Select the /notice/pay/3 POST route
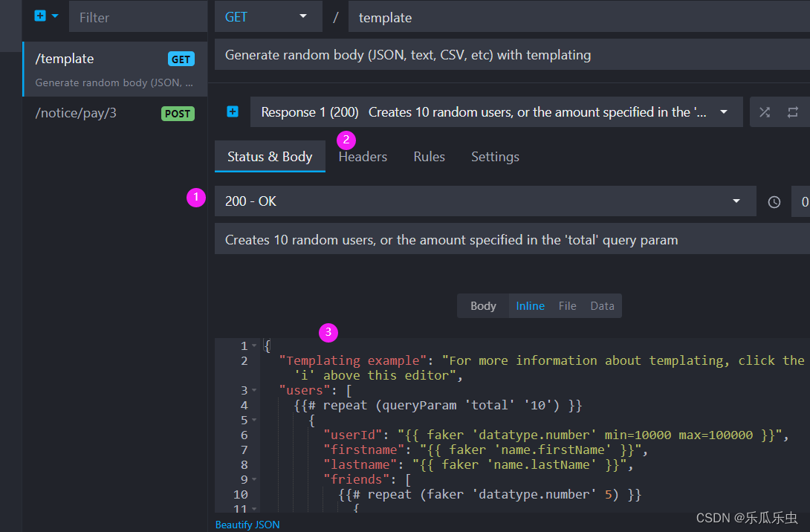 (115, 113)
